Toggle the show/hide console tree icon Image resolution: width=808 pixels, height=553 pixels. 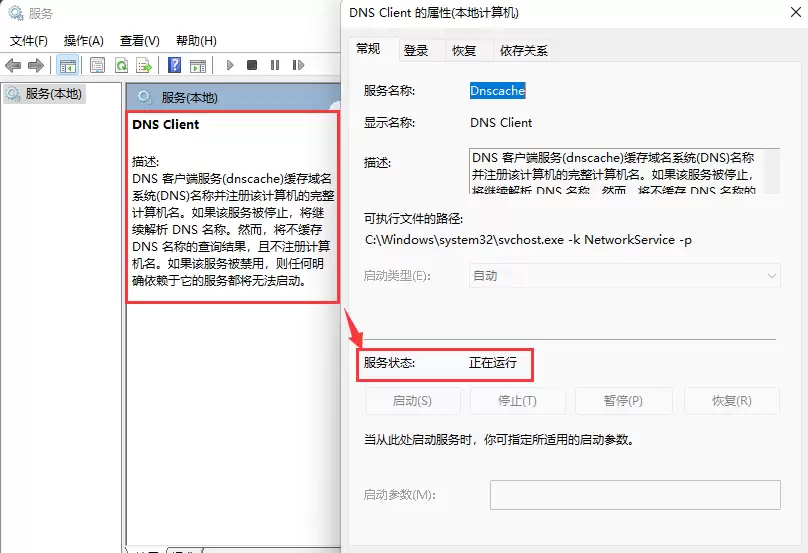68,65
